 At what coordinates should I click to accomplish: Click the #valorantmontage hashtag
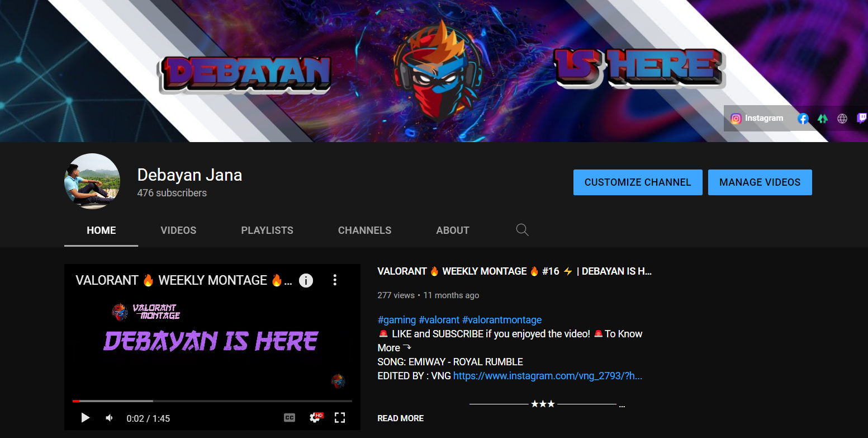[502, 320]
